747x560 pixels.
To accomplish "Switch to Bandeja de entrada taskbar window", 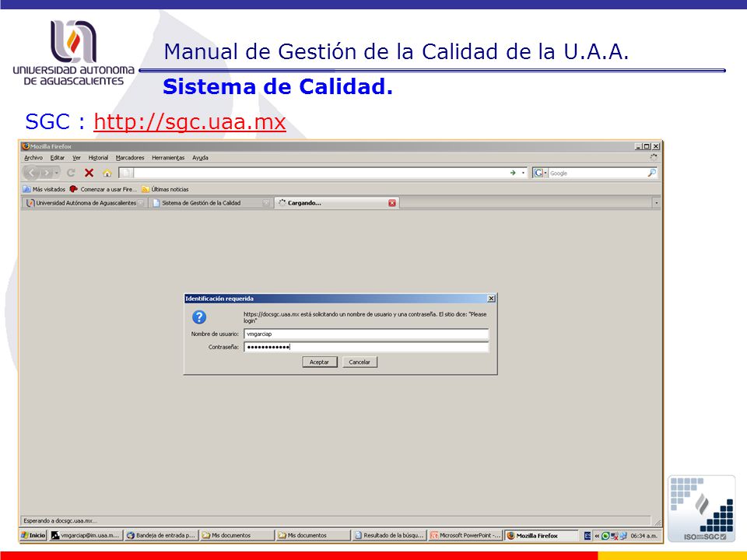I will click(x=161, y=536).
